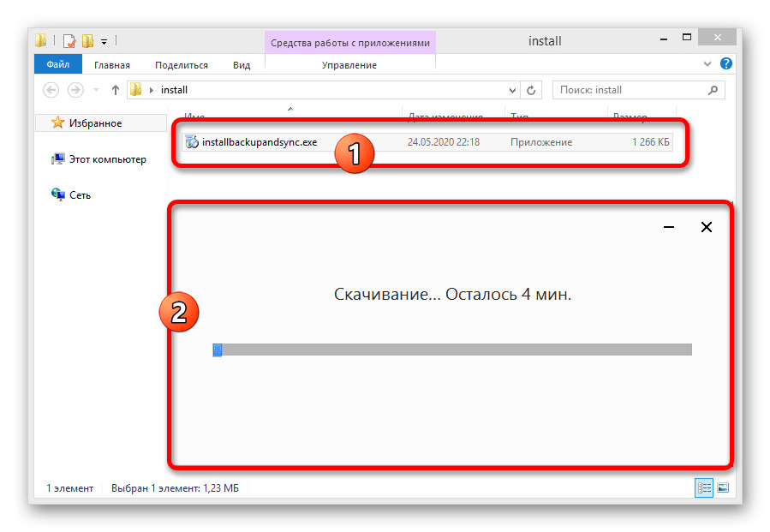
Task: Switch to large thumbnails view layout
Action: [723, 487]
